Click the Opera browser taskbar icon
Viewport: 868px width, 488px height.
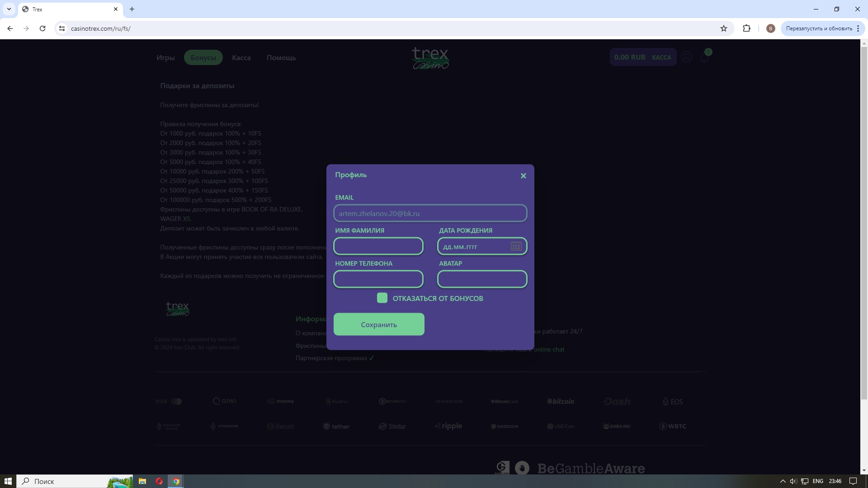click(x=159, y=481)
